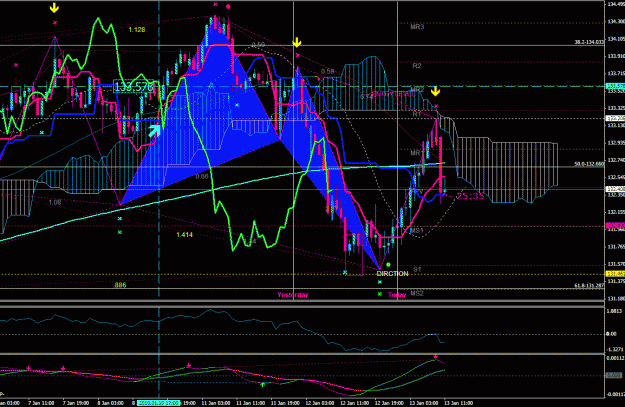Select the 1.414 ratio label
The width and height of the screenshot is (625, 407).
tap(185, 235)
